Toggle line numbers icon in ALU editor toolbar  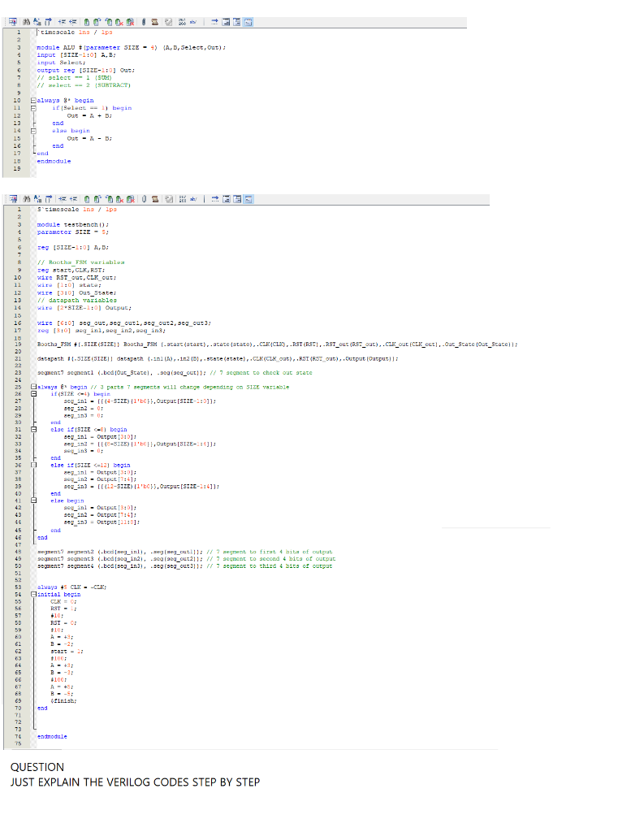[181, 22]
